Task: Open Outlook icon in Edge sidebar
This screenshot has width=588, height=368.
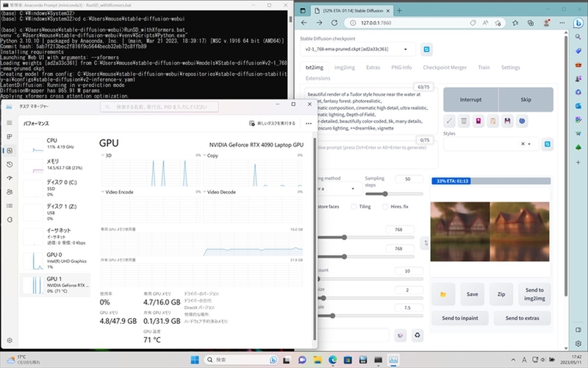Action: tap(578, 106)
